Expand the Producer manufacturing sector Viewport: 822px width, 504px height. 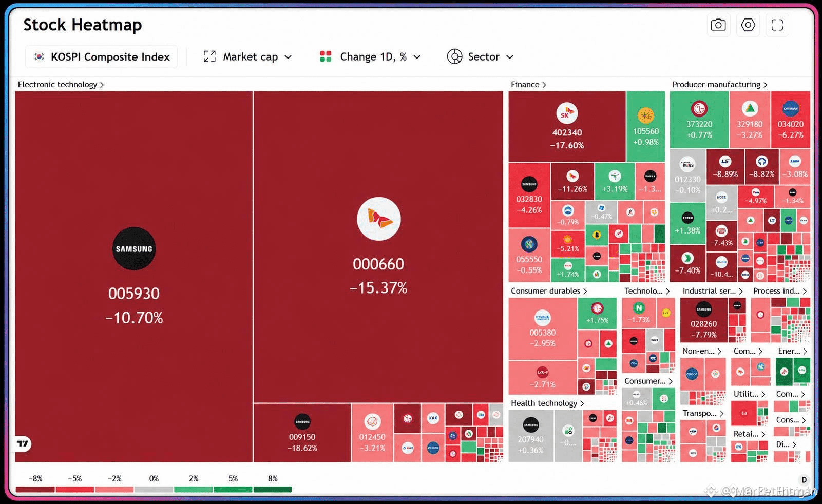720,84
